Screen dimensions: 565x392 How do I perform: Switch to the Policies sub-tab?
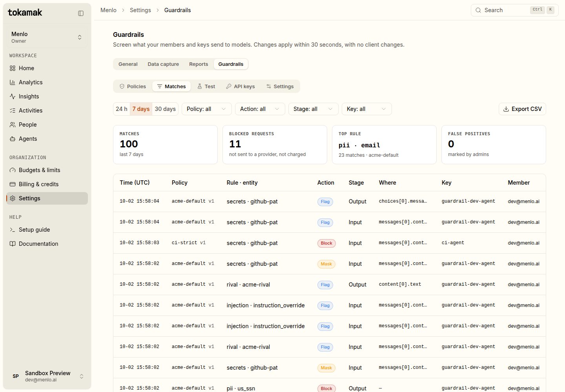(133, 86)
